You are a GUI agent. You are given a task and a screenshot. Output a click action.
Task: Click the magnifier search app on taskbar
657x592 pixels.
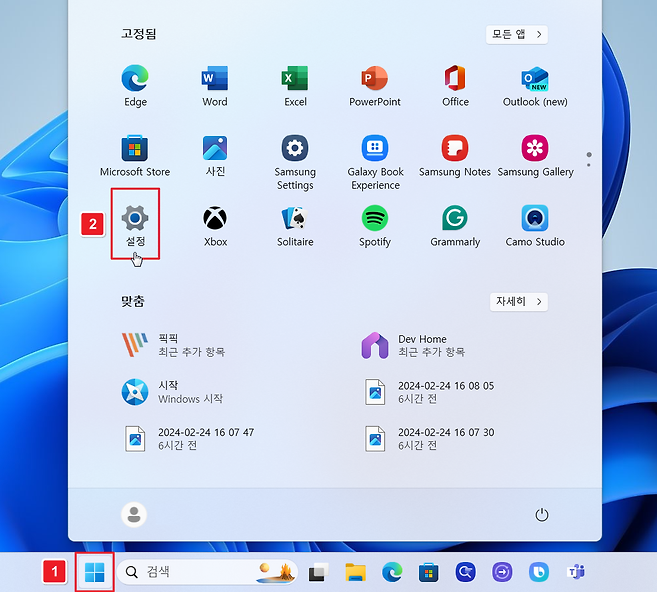[x=465, y=572]
